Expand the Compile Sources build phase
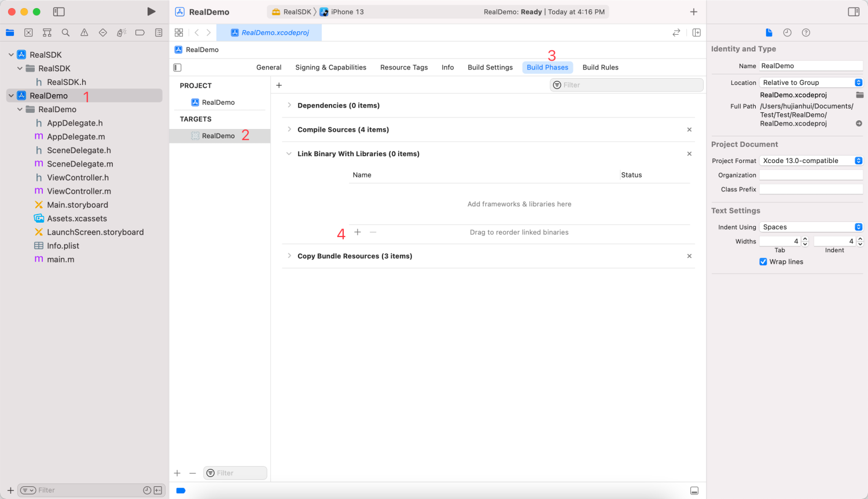Screen dimensions: 868x499 click(x=289, y=130)
